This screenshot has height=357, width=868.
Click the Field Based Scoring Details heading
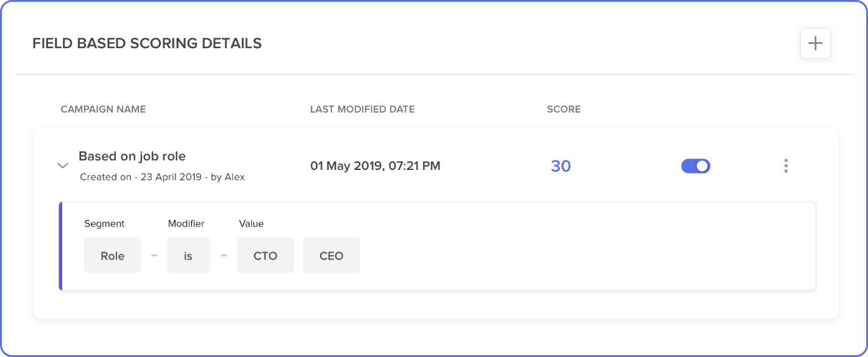(147, 43)
